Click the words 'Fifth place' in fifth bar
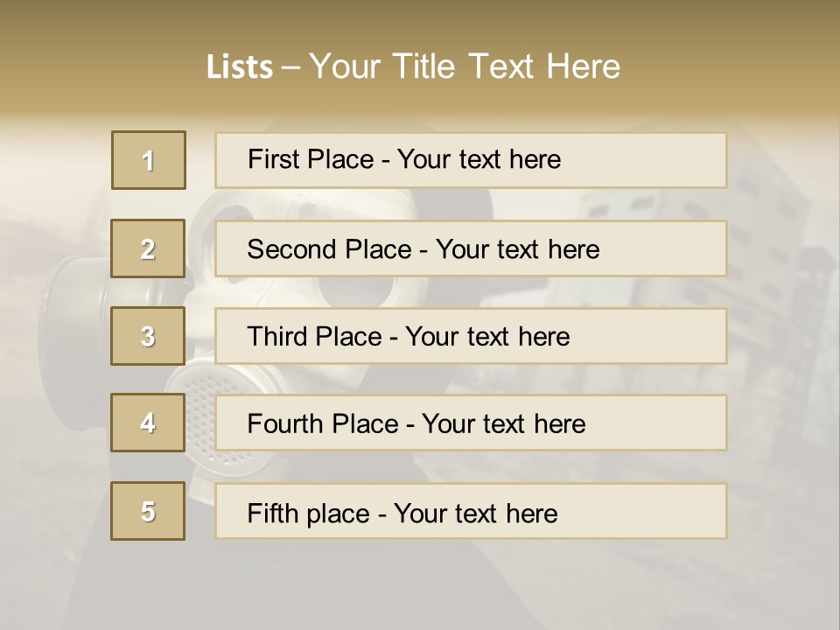 (x=309, y=514)
